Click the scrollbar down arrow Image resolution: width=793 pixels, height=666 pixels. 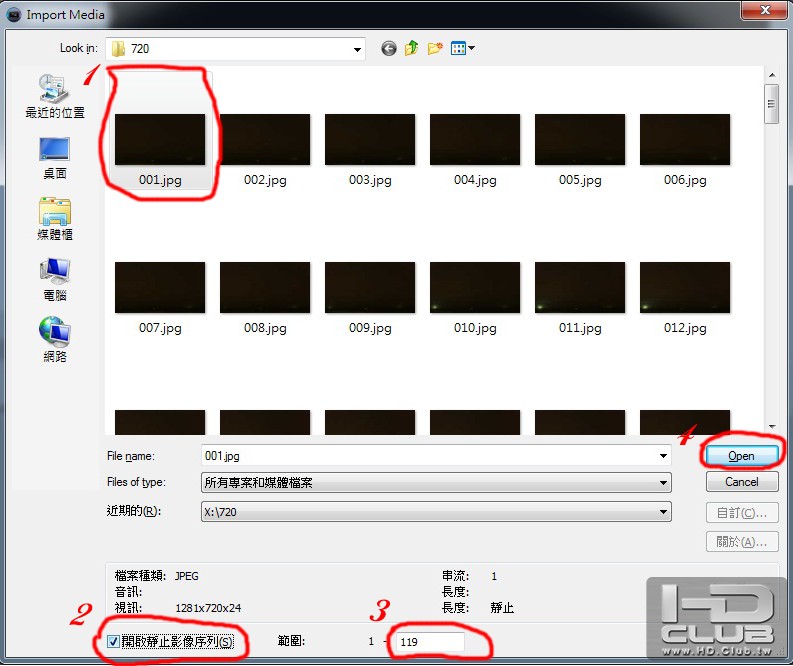click(x=772, y=427)
